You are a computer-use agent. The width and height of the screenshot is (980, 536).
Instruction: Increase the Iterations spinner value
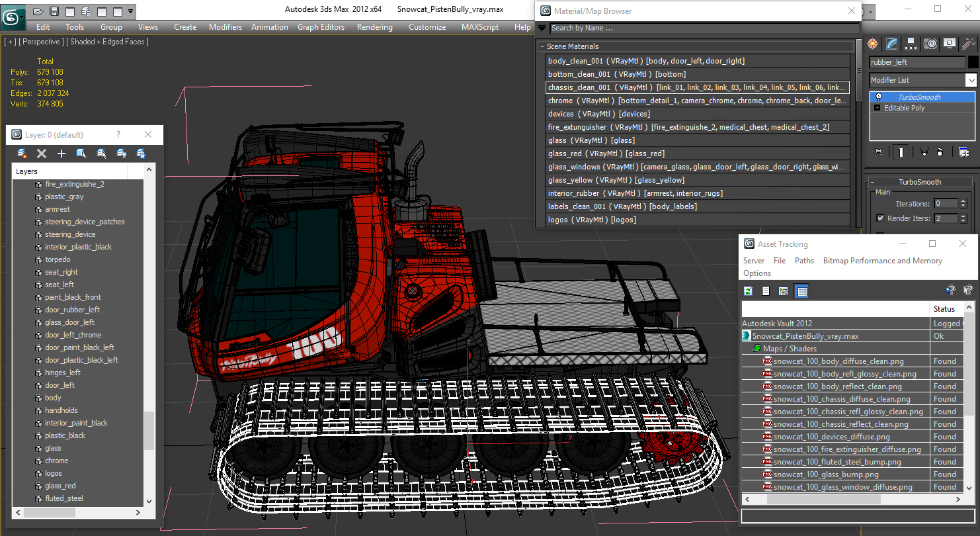coord(963,201)
